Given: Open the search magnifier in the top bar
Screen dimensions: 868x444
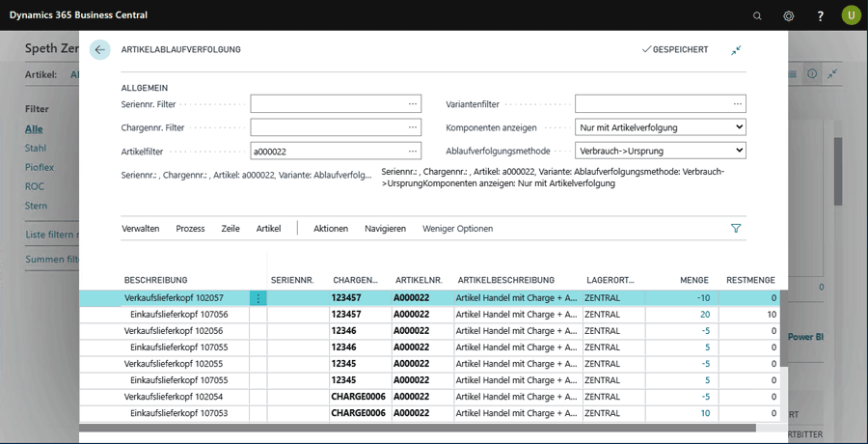Looking at the screenshot, I should pyautogui.click(x=757, y=15).
